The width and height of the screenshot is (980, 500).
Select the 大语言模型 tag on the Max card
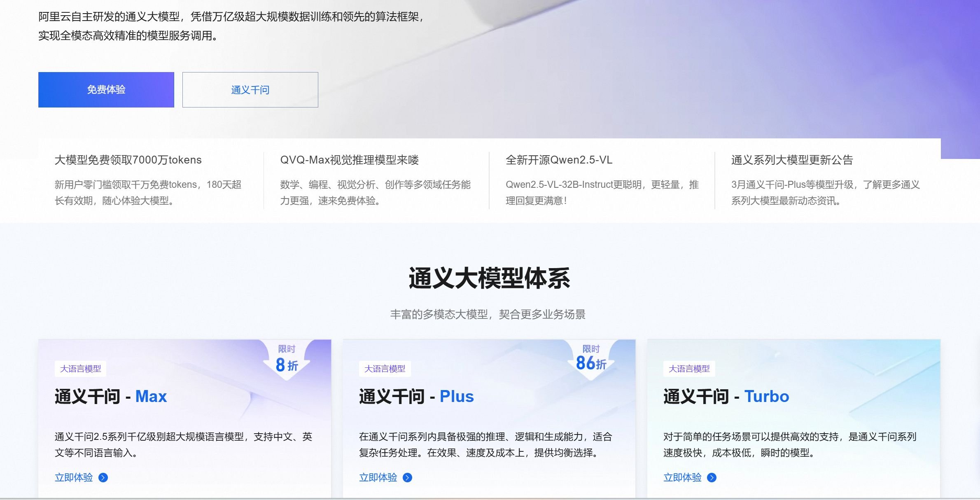(x=81, y=369)
